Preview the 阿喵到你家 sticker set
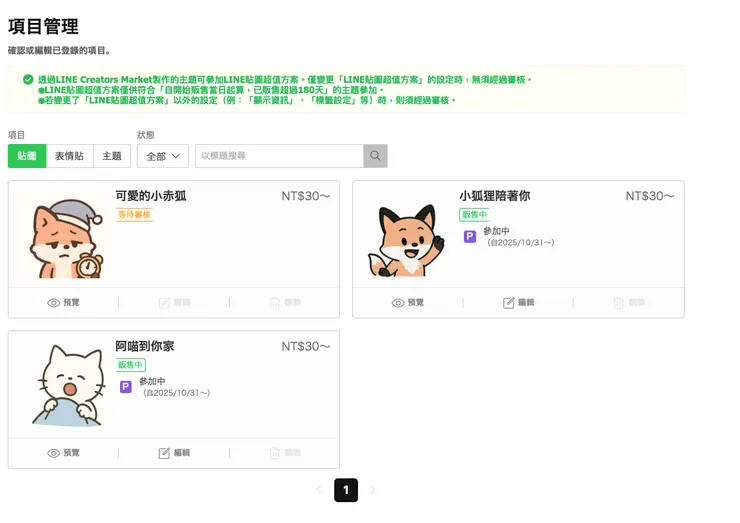 tap(63, 453)
